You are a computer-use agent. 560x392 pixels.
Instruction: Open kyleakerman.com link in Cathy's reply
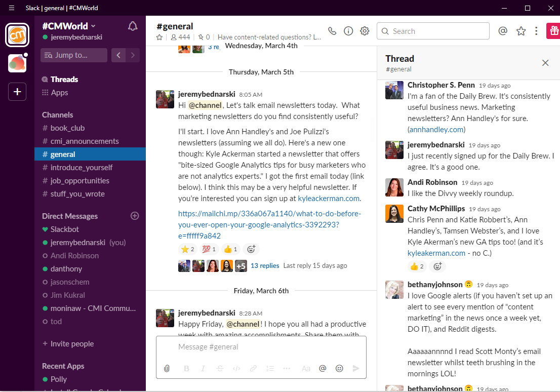coord(436,253)
